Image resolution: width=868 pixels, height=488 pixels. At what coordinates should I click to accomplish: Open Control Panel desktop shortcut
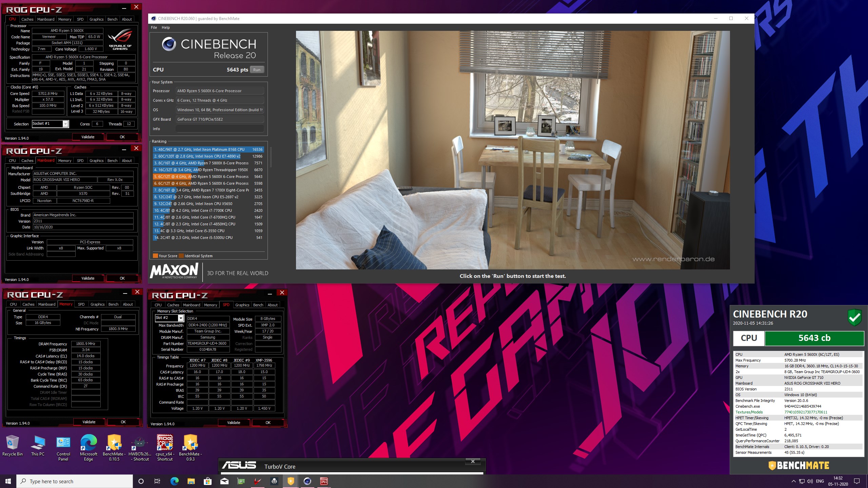(x=63, y=448)
